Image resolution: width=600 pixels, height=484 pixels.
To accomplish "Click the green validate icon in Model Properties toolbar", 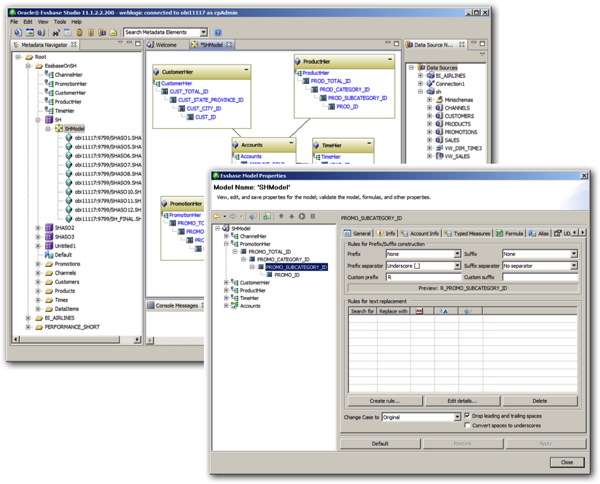I will coord(267,217).
